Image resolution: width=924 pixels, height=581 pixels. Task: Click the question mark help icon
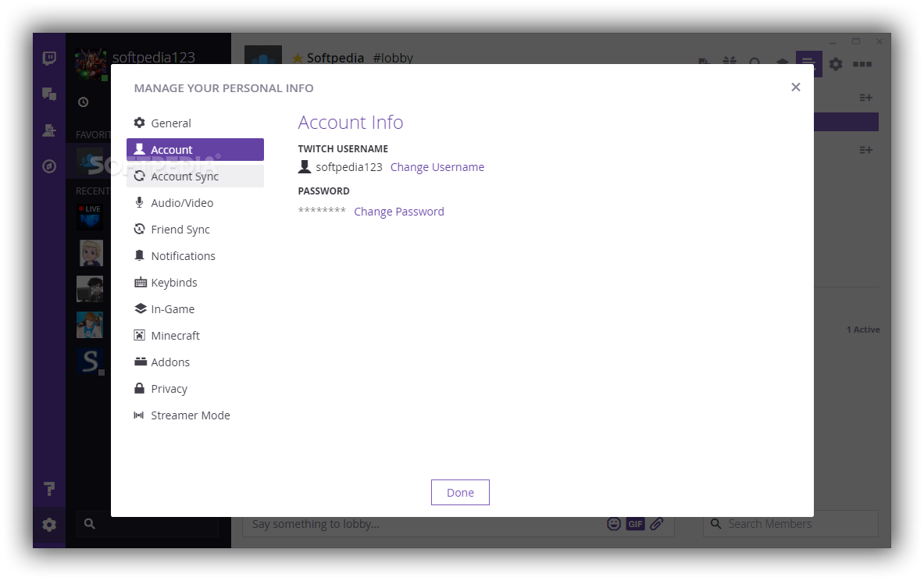49,489
